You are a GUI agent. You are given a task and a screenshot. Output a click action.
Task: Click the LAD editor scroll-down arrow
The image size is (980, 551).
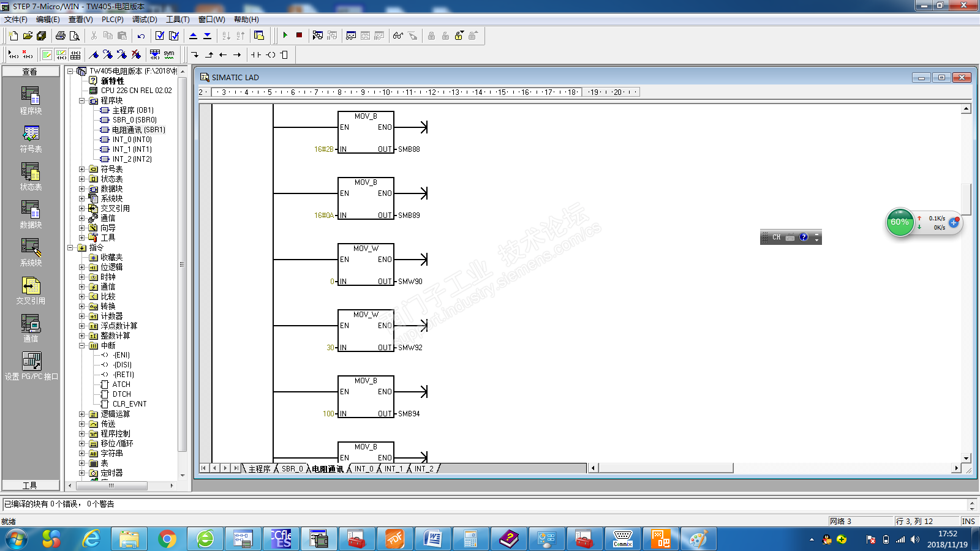(x=966, y=458)
